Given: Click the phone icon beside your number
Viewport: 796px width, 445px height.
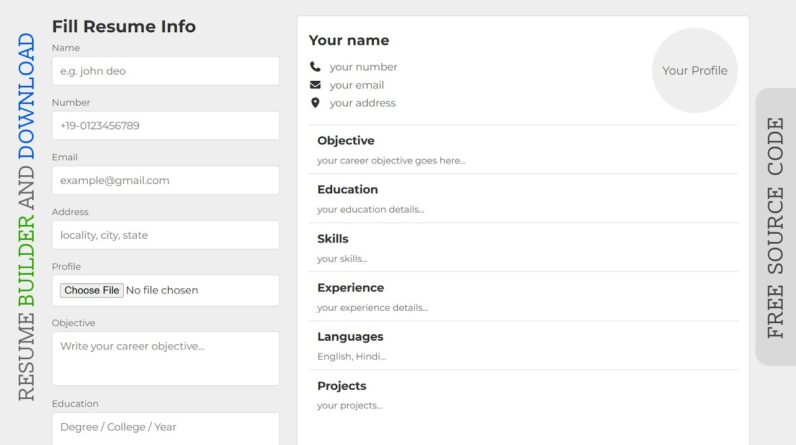Looking at the screenshot, I should click(x=315, y=67).
